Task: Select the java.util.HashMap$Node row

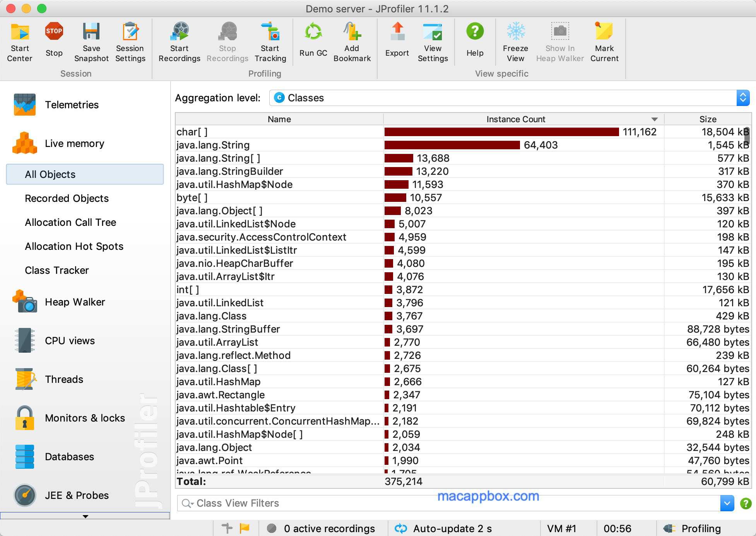Action: [x=463, y=184]
